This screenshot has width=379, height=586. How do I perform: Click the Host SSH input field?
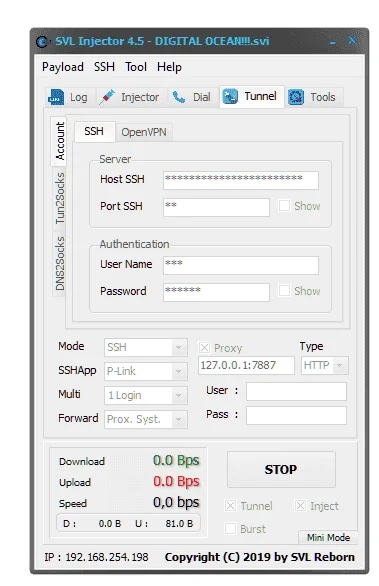point(241,180)
